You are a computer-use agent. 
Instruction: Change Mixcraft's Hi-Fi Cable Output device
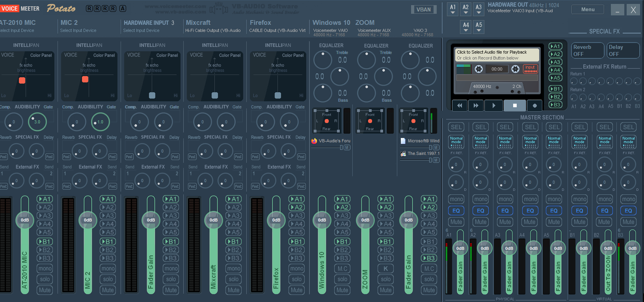tap(213, 30)
